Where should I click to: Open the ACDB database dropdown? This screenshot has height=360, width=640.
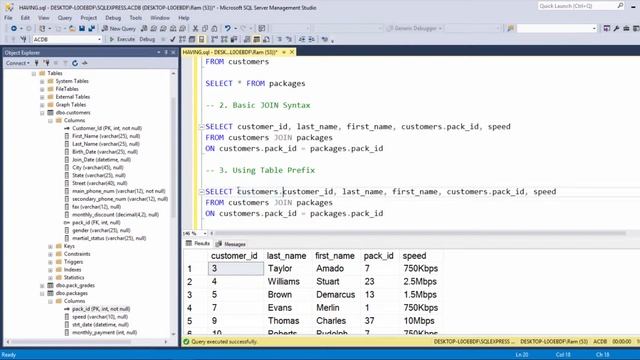click(x=99, y=39)
